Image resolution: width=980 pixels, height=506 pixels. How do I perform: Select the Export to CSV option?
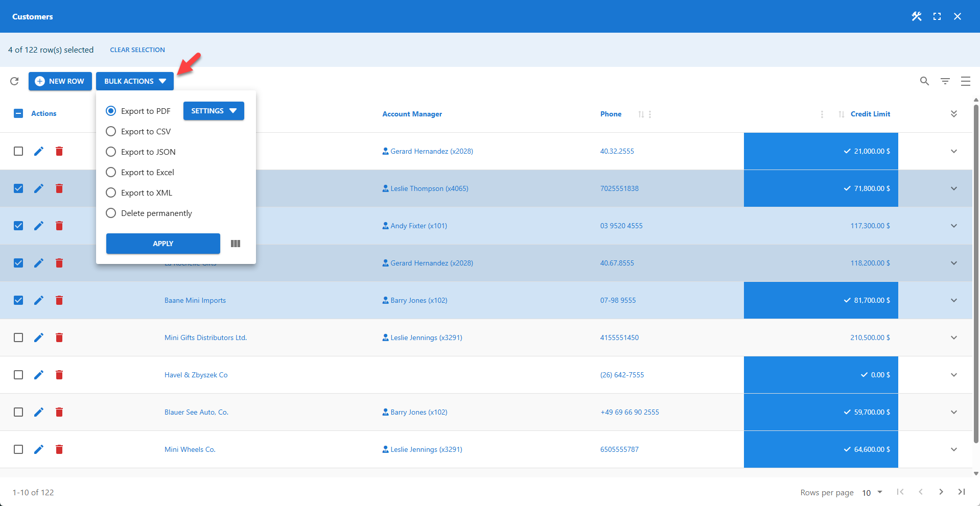[111, 131]
